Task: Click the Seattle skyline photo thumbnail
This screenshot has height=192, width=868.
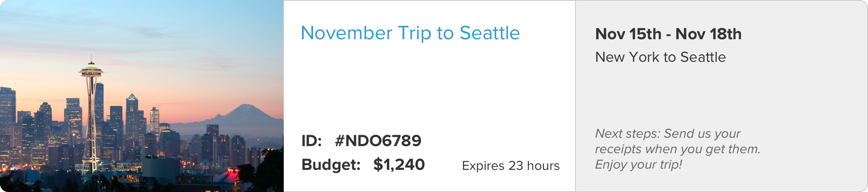Action: tap(142, 96)
